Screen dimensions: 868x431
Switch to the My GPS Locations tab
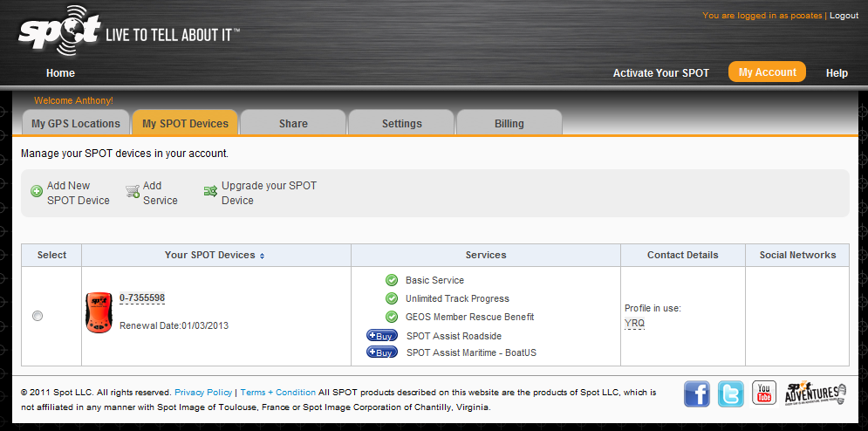click(76, 124)
